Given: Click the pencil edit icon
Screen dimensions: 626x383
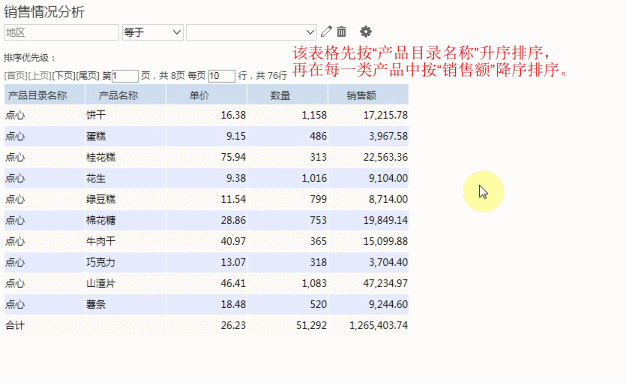Looking at the screenshot, I should (326, 31).
